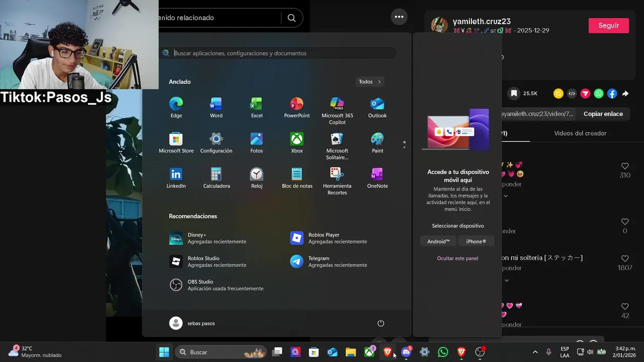Viewport: 644px width, 362px height.
Task: Open the weather widget showing 32°C
Action: pos(35,351)
